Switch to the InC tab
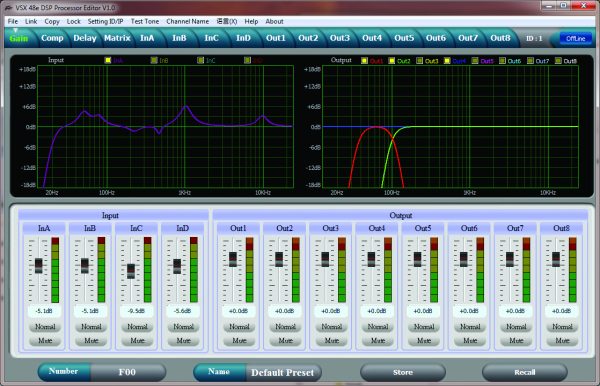The image size is (600, 386). pyautogui.click(x=211, y=38)
